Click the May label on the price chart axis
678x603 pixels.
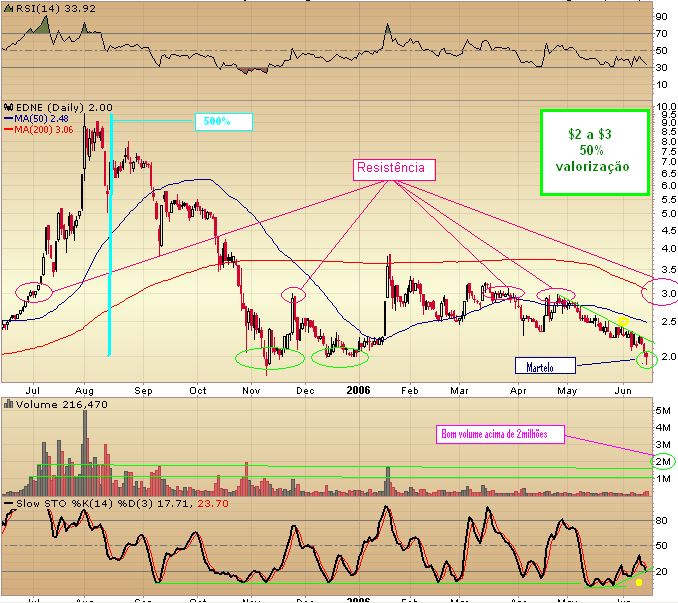(x=567, y=391)
